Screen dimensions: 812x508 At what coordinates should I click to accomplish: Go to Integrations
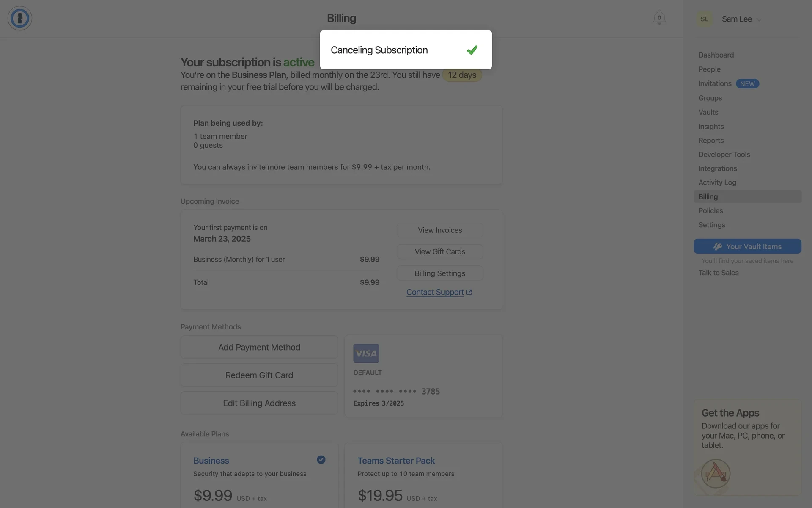pos(718,168)
